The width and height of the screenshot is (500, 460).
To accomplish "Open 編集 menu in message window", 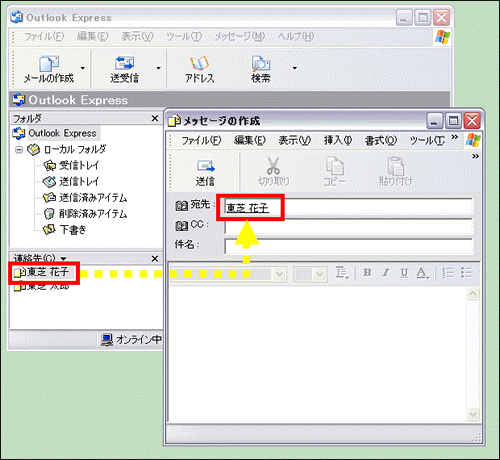I will pyautogui.click(x=250, y=140).
